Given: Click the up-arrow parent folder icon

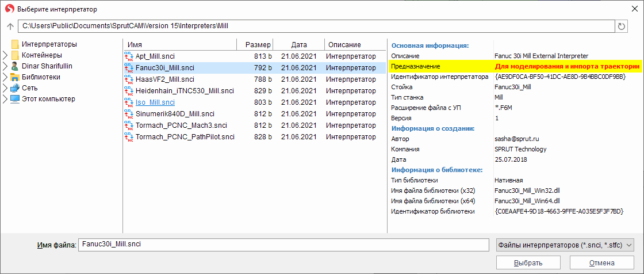Looking at the screenshot, I should pyautogui.click(x=11, y=26).
